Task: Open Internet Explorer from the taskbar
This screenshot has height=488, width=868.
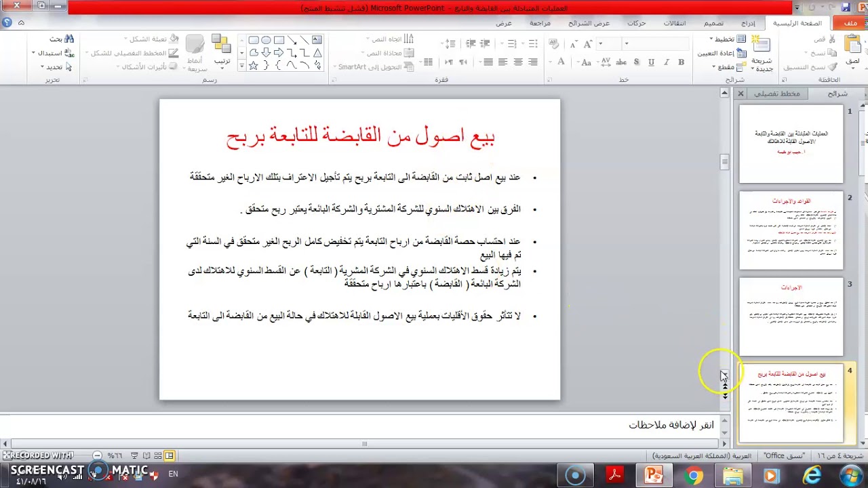Action: pos(812,476)
